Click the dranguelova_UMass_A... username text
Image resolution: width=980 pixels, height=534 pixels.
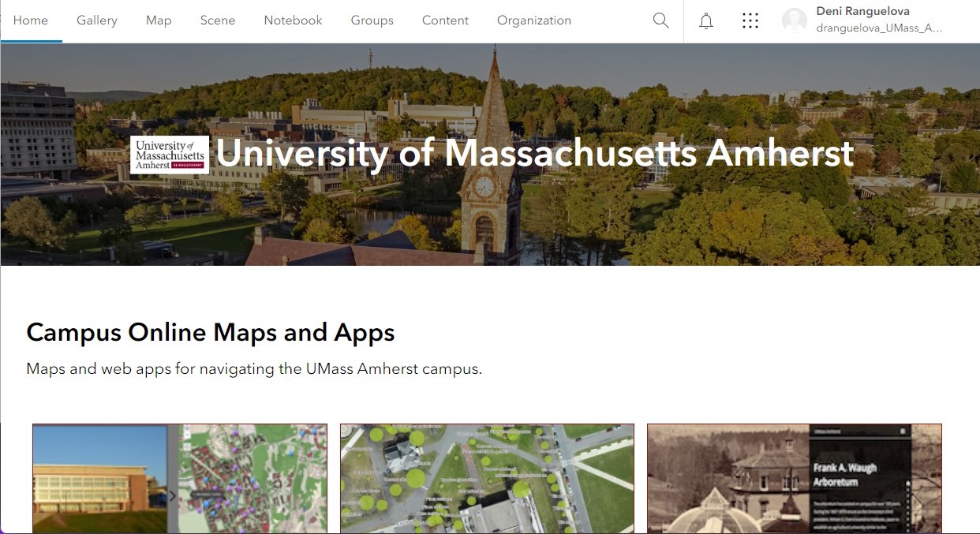[x=879, y=28]
